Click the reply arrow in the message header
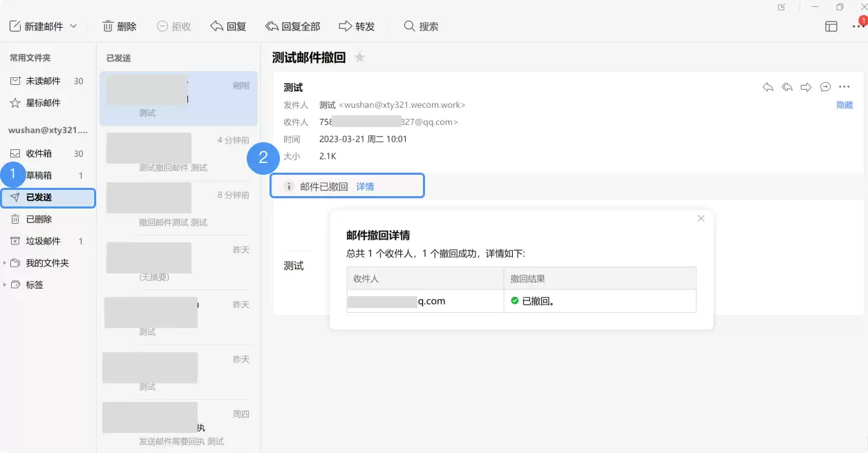The image size is (868, 453). [x=768, y=87]
